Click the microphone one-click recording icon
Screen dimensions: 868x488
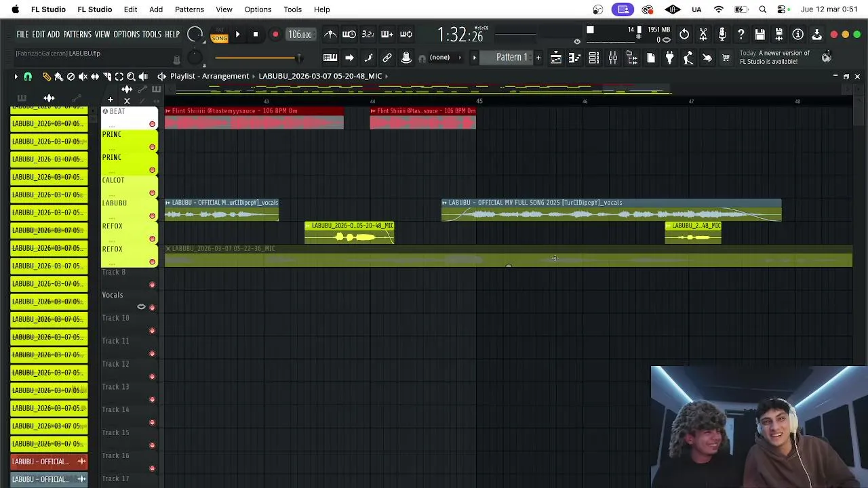tap(722, 34)
